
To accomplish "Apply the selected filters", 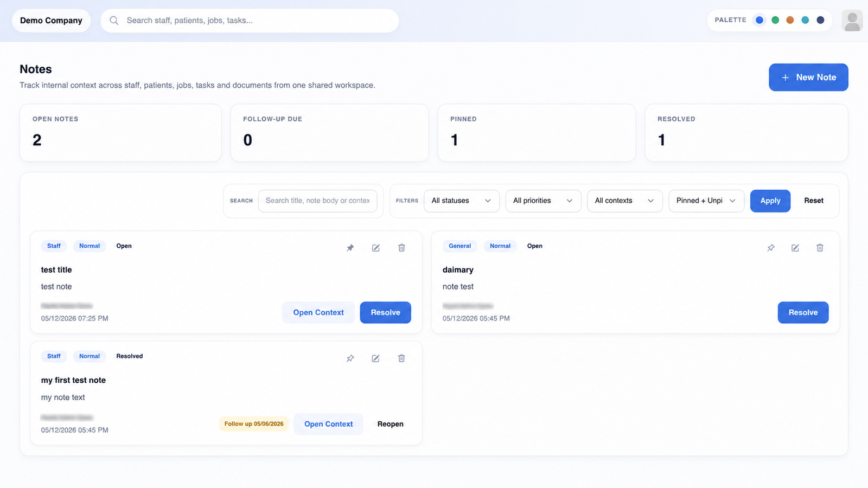I will [770, 201].
